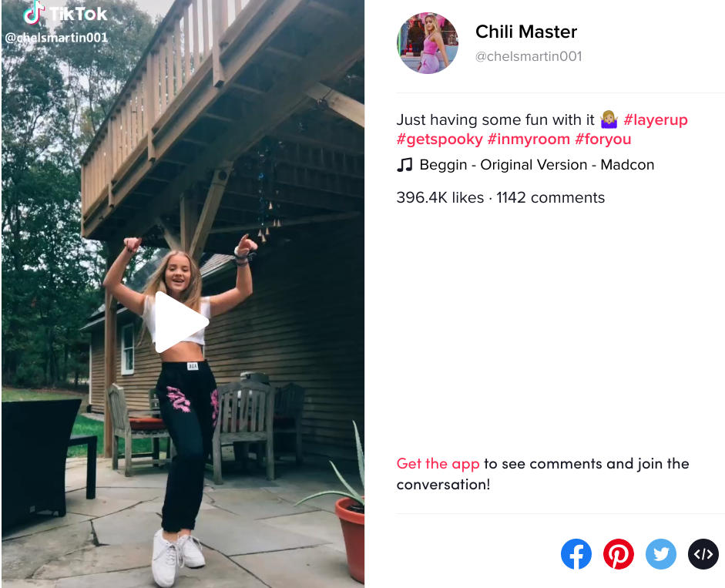Open the #getspooky hashtag
725x588 pixels.
coord(440,139)
